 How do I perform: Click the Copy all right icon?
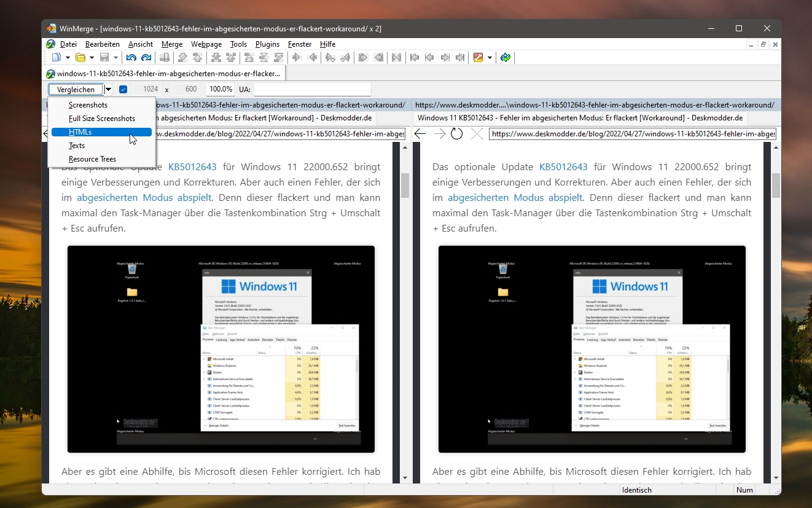point(364,58)
